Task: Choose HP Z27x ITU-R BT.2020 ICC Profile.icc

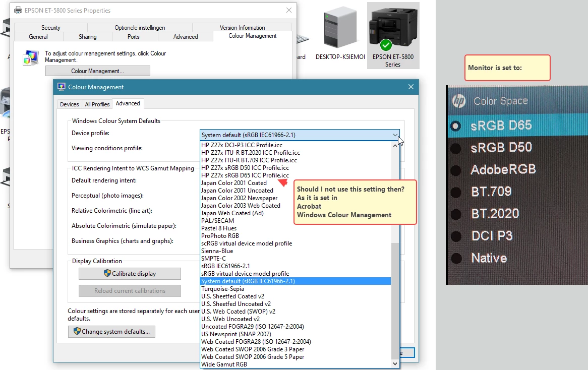Action: coord(296,153)
